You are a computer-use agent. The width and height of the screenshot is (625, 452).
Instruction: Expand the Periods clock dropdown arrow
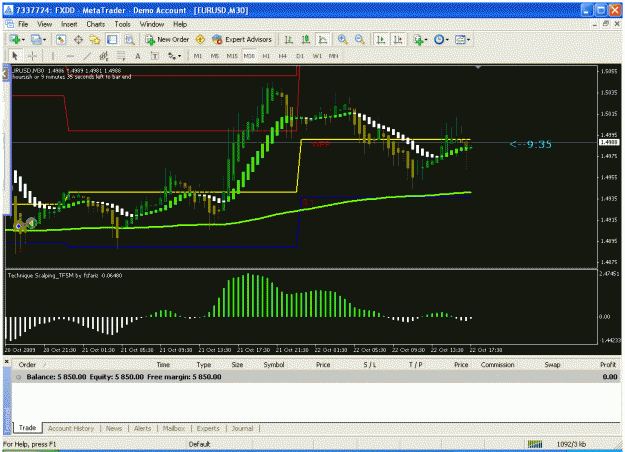pos(447,39)
